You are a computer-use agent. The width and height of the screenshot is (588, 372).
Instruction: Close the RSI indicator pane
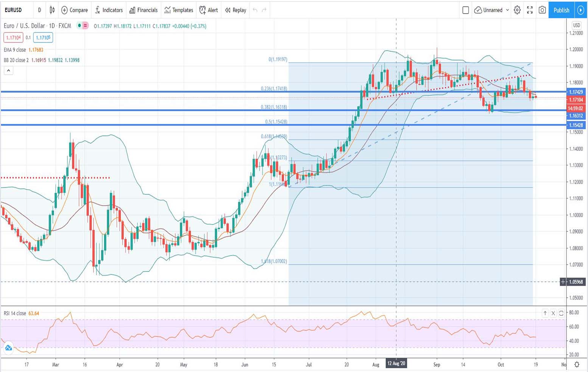(x=553, y=313)
